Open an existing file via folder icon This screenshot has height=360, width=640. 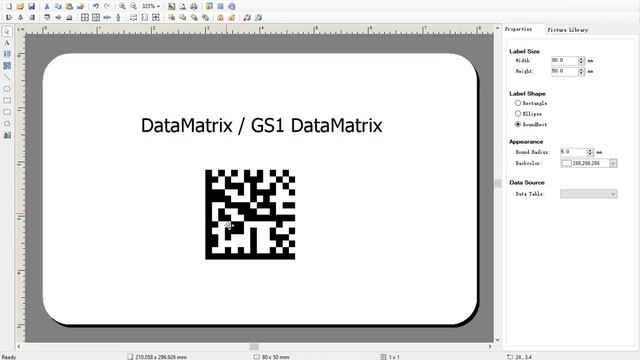(x=20, y=6)
